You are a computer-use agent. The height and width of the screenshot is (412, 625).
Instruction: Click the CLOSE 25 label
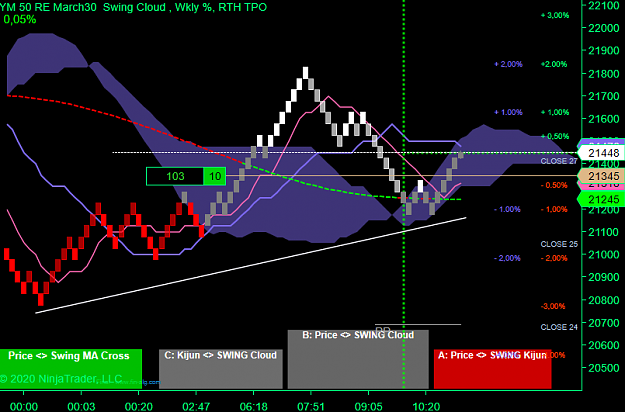tap(559, 244)
